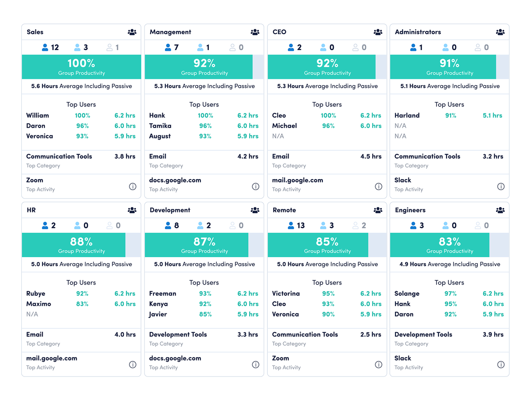Screen dimensions: 532x399
Task: Click the dark blue user icon showing 13 in Remote
Action: (x=291, y=226)
